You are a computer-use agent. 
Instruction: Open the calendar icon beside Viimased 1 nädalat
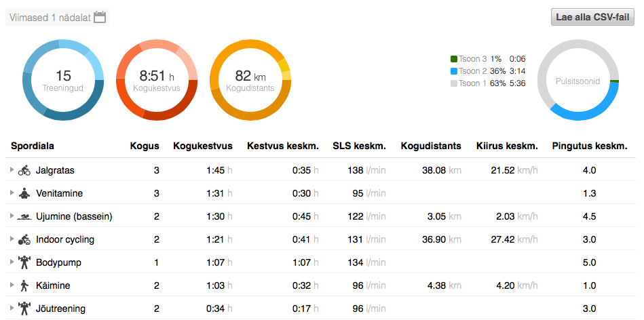pos(100,18)
